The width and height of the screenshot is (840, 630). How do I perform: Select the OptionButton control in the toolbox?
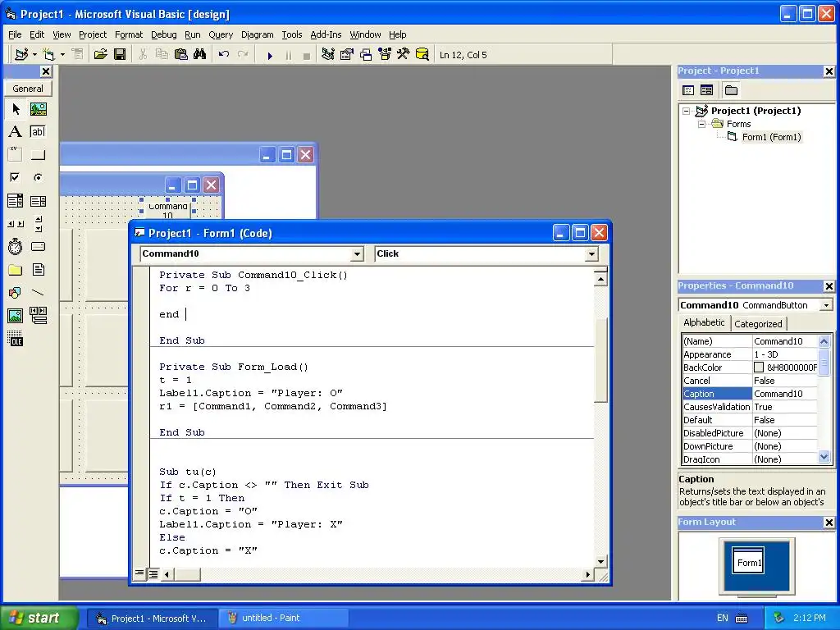(x=38, y=177)
